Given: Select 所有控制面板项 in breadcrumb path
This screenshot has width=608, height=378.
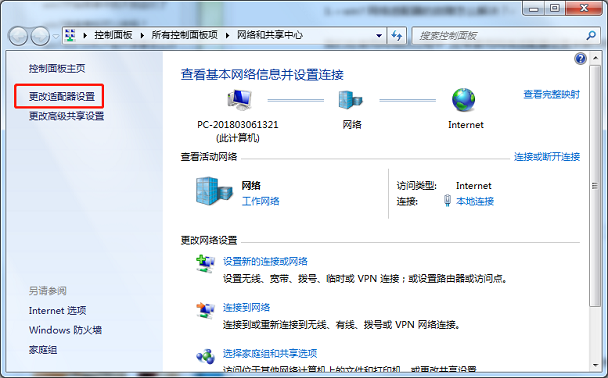Looking at the screenshot, I should click(x=185, y=35).
